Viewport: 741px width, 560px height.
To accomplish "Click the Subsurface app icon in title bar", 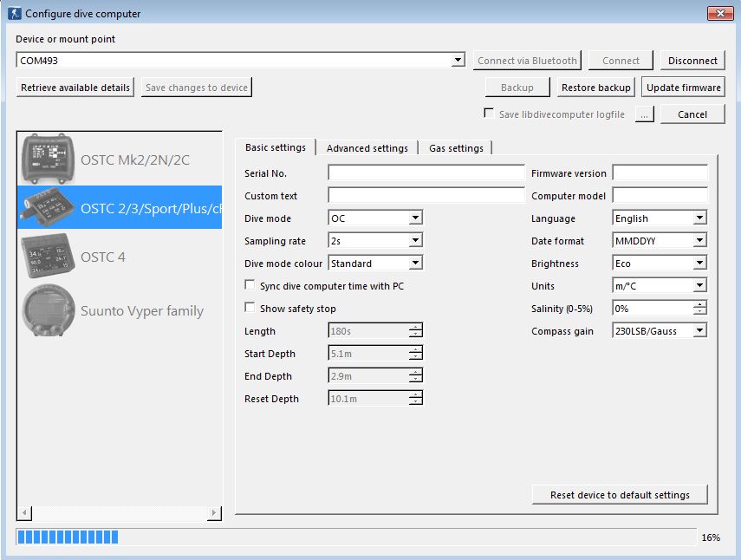I will [14, 14].
